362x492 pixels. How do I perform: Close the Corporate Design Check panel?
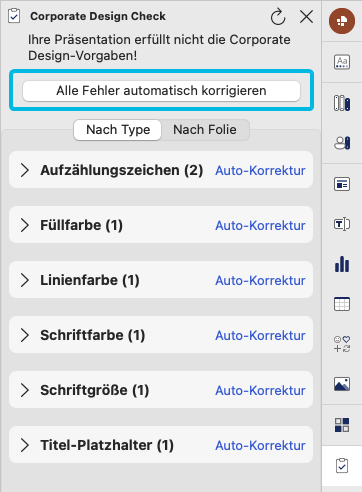tap(306, 16)
